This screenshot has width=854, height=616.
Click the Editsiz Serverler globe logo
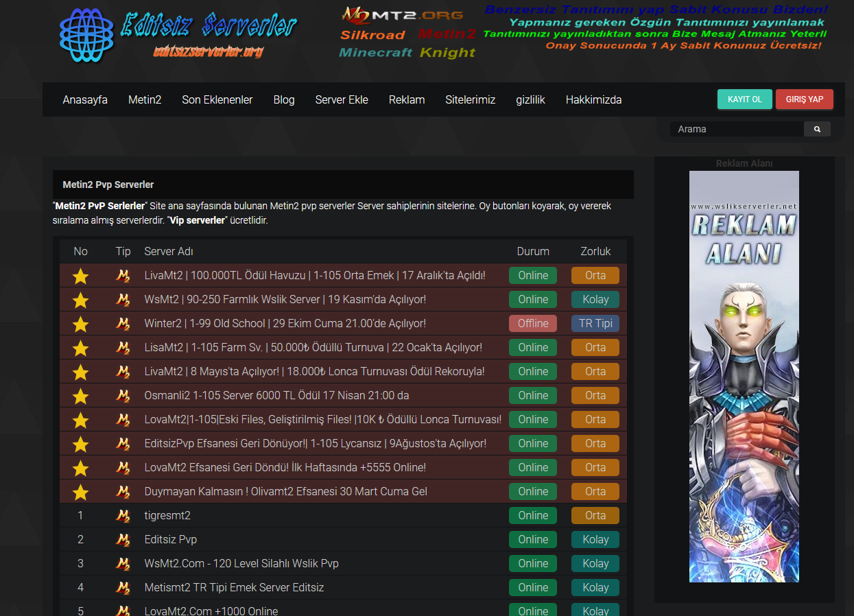point(86,36)
